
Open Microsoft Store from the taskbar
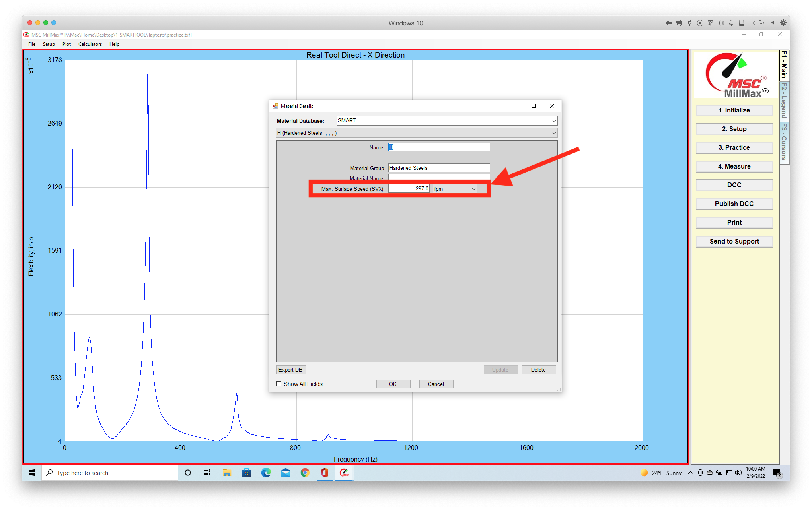(x=246, y=473)
